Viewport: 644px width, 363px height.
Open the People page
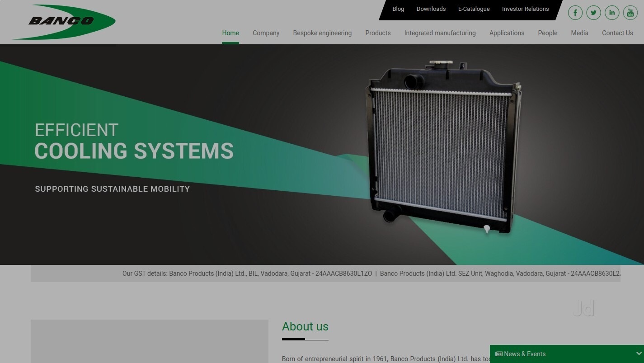tap(547, 33)
